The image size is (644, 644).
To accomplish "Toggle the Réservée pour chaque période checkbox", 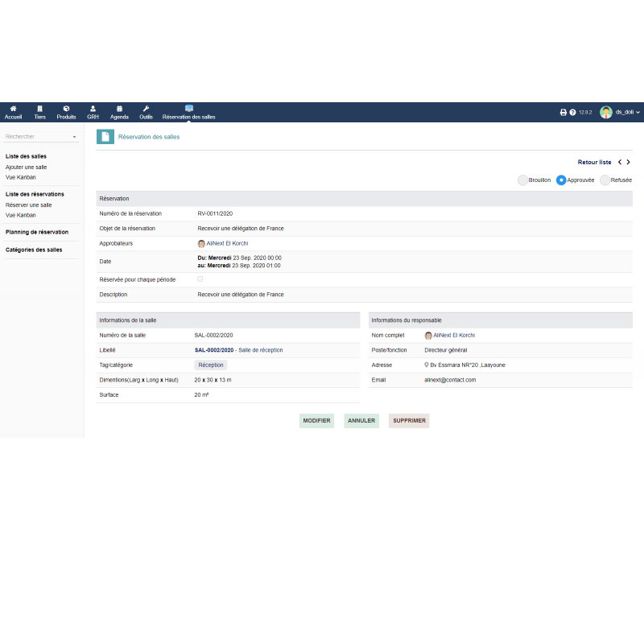I will (x=200, y=279).
